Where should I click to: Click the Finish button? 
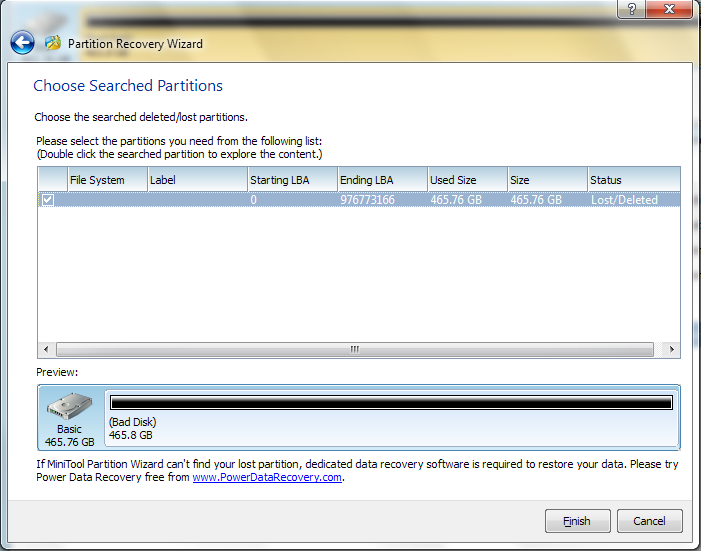pos(578,521)
